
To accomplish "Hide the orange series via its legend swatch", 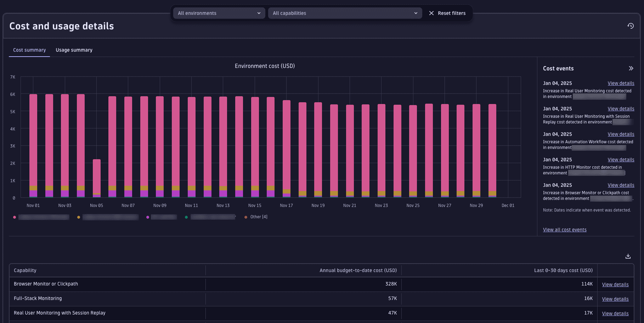I will pyautogui.click(x=78, y=217).
